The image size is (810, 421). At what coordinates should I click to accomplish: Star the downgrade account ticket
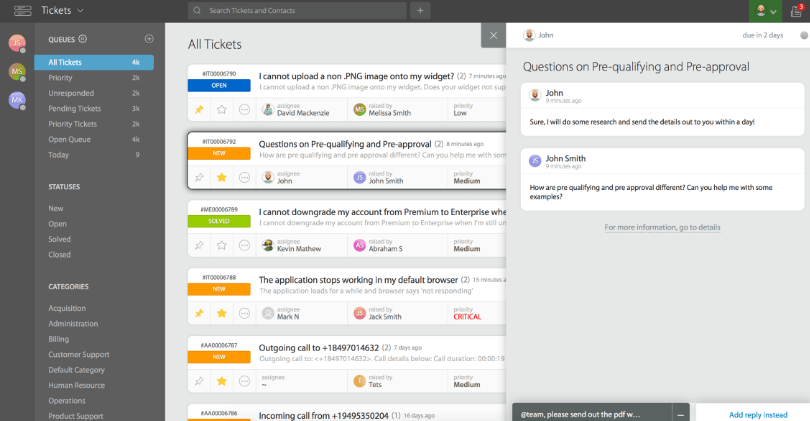[x=222, y=245]
